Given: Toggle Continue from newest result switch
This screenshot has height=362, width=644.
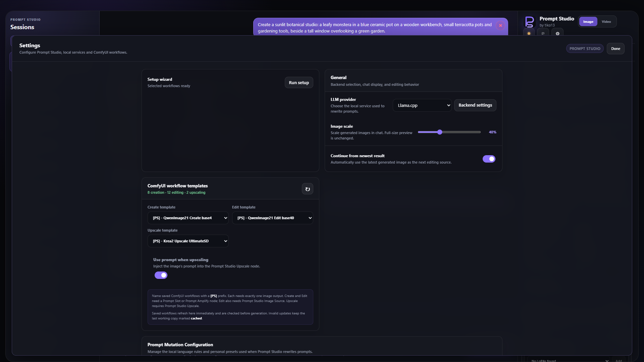Looking at the screenshot, I should 489,159.
